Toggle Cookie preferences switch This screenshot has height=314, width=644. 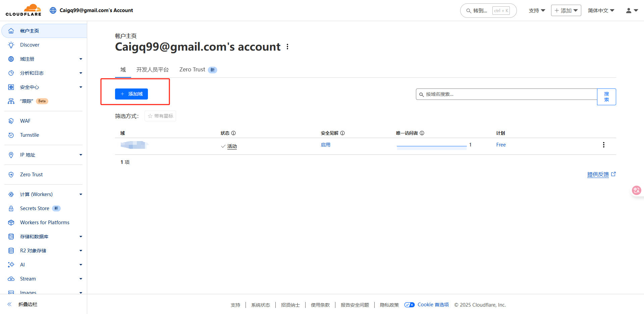(x=409, y=305)
